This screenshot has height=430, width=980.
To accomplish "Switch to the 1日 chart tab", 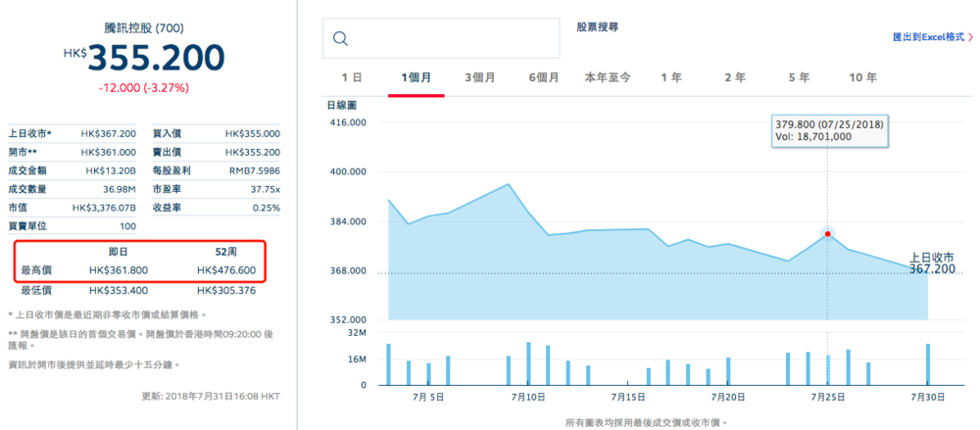I will (x=352, y=78).
